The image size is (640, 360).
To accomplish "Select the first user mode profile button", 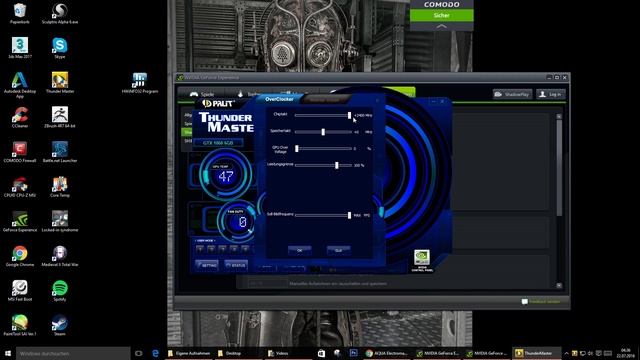I will [200, 248].
